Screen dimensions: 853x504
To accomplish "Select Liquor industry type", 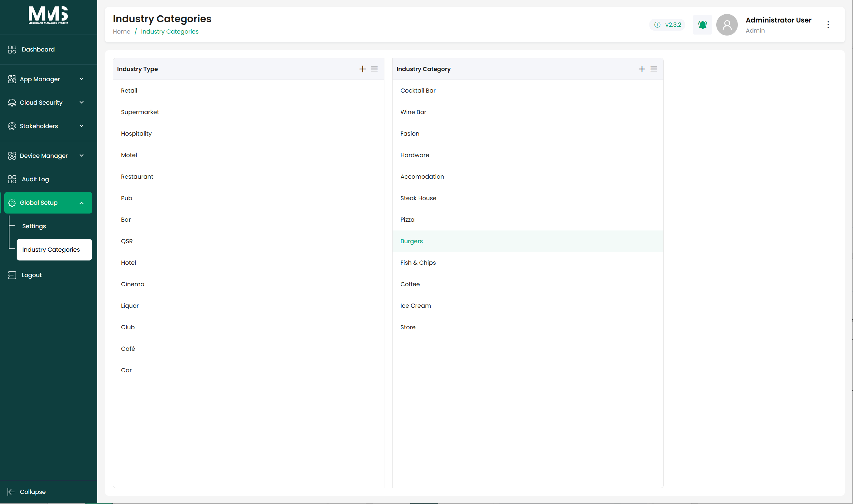I will [248, 306].
